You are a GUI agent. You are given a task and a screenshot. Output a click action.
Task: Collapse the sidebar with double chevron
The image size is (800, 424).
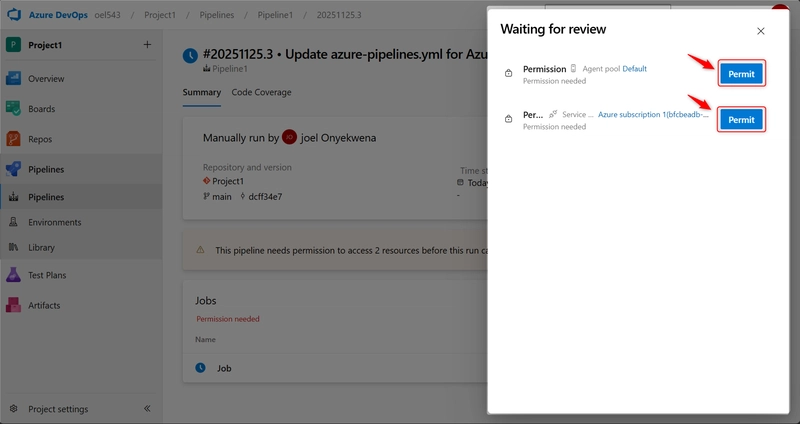[147, 409]
